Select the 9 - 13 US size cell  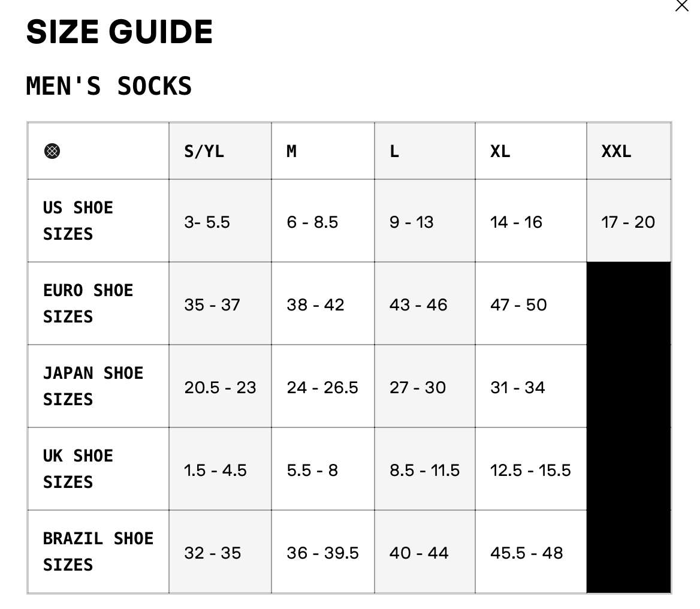(x=411, y=222)
